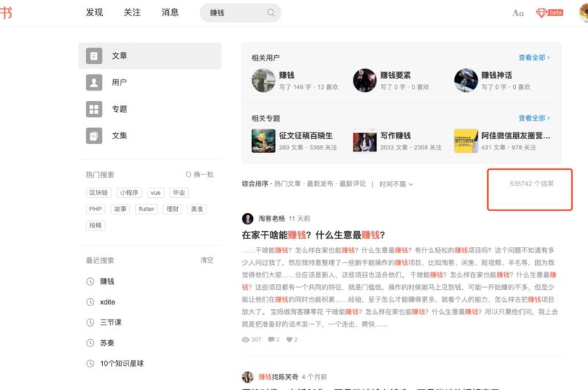Screen dimensions: 588x390
Task: Click avatar of author 赚钱找陈芙奇
Action: tap(248, 377)
